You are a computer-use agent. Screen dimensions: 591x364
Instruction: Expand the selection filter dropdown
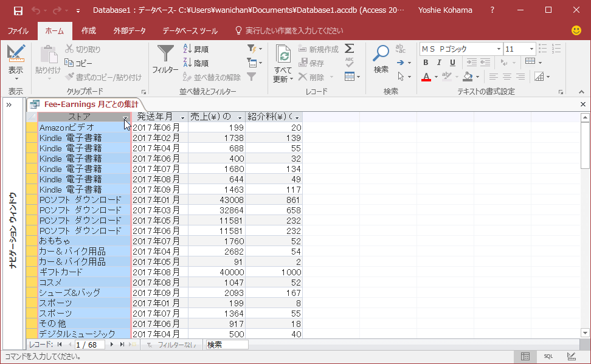click(x=254, y=49)
